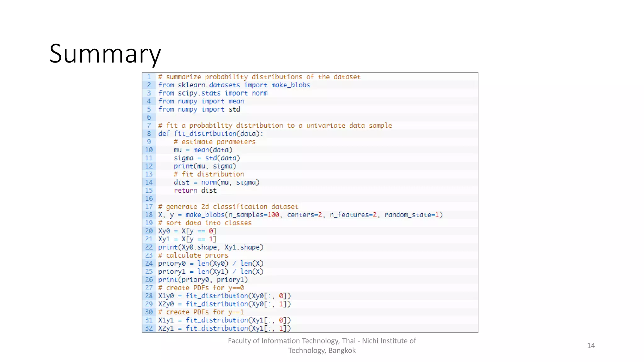Click the 'def fit_distribution(data):' line
Image resolution: width=644 pixels, height=362 pixels.
coord(211,134)
